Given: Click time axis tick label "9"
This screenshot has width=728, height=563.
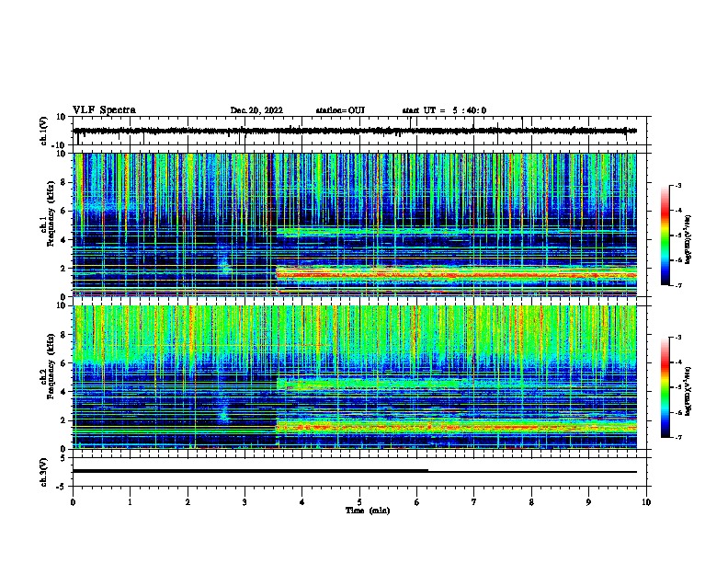Looking at the screenshot, I should (588, 502).
